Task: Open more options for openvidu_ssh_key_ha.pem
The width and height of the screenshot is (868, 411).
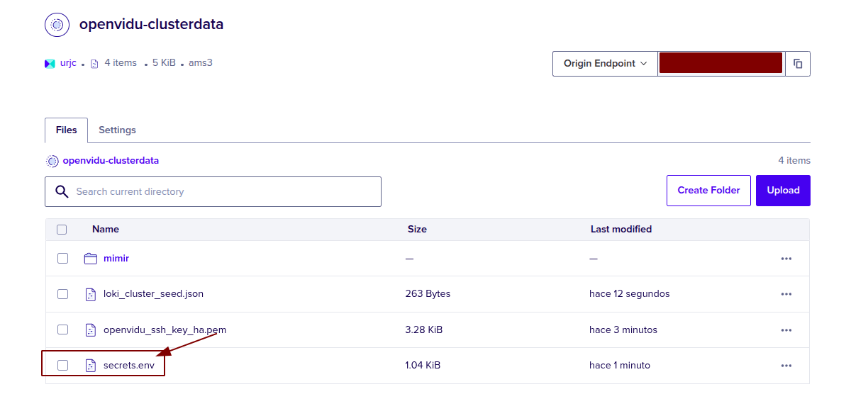Action: pos(786,330)
